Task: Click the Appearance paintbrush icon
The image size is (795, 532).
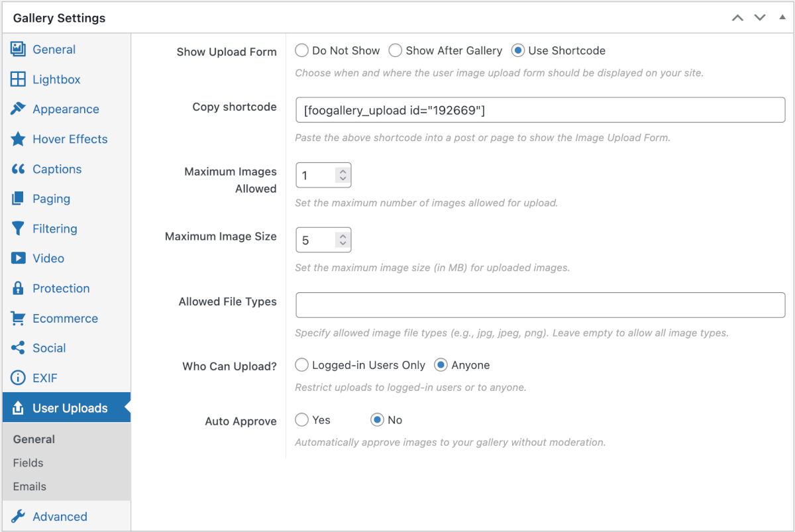Action: pos(17,109)
